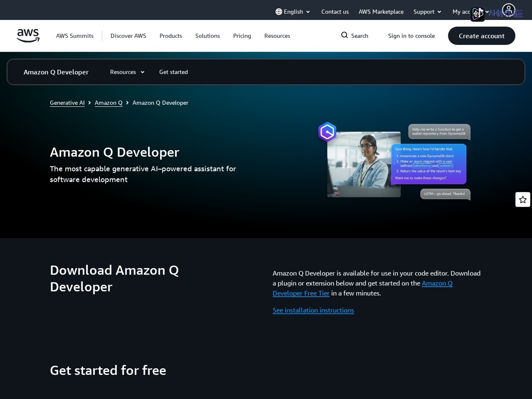Viewport: 532px width, 399px height.
Task: Click the AWS logo
Action: coord(28,36)
